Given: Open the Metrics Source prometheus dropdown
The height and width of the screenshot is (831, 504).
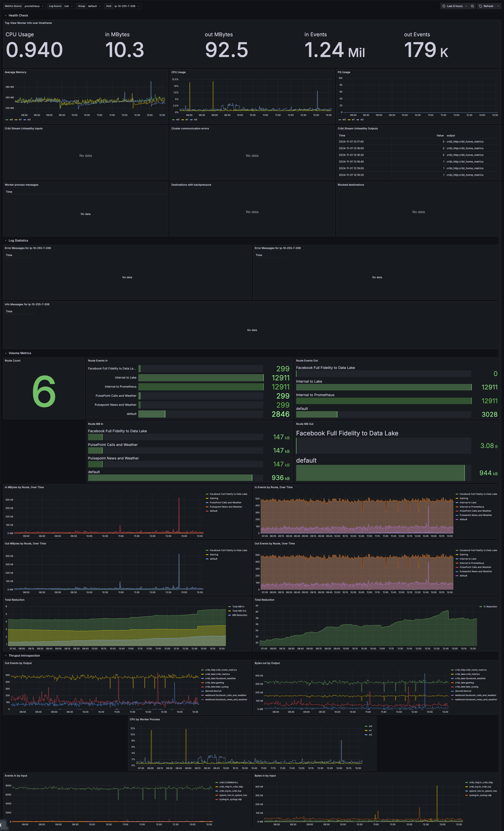Looking at the screenshot, I should (x=34, y=6).
